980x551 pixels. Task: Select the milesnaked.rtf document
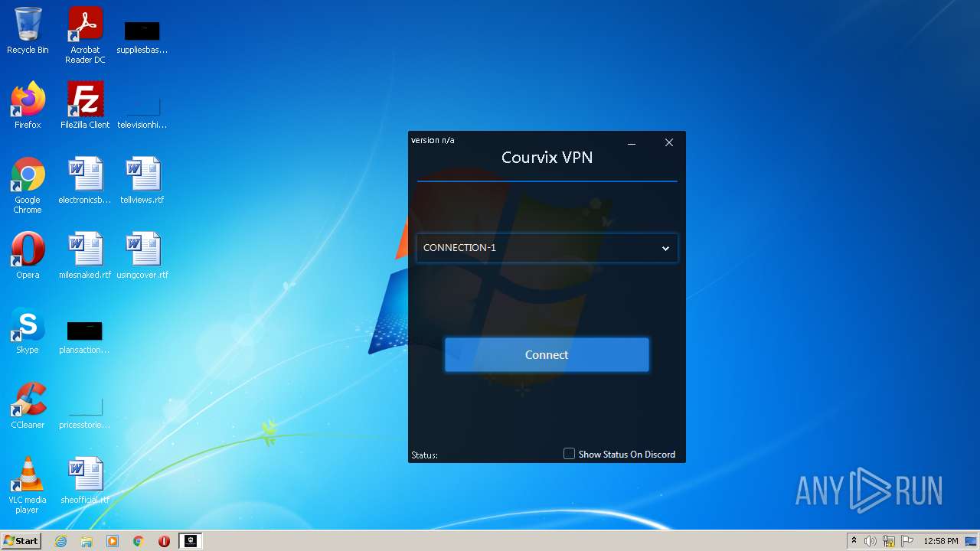85,256
